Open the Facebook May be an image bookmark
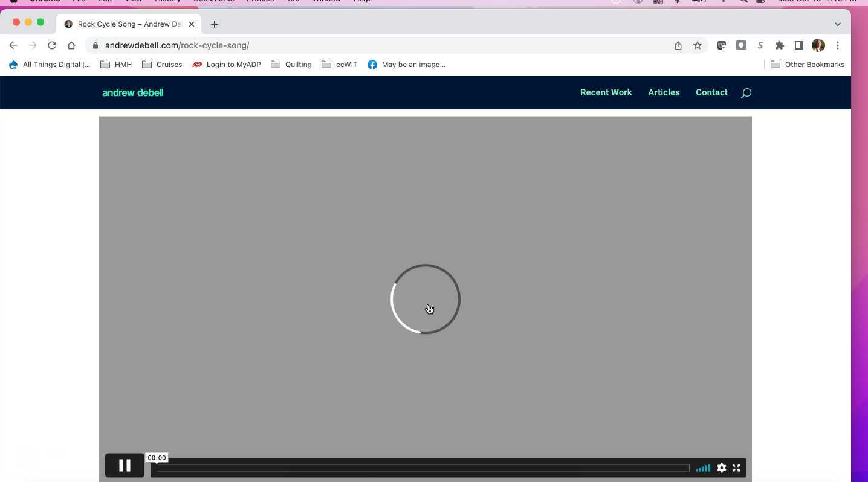Viewport: 868px width, 482px height. point(406,65)
